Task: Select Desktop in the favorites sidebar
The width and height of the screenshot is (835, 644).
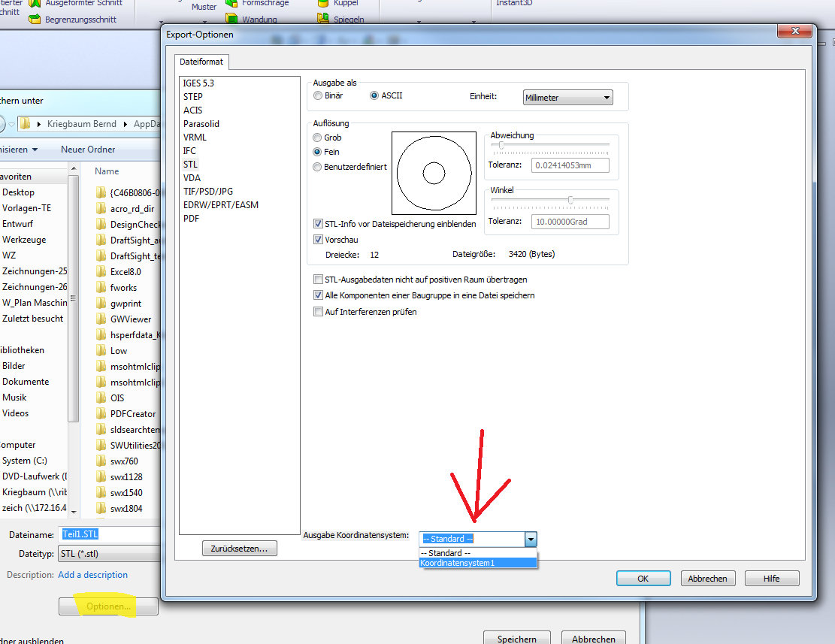Action: click(x=18, y=192)
